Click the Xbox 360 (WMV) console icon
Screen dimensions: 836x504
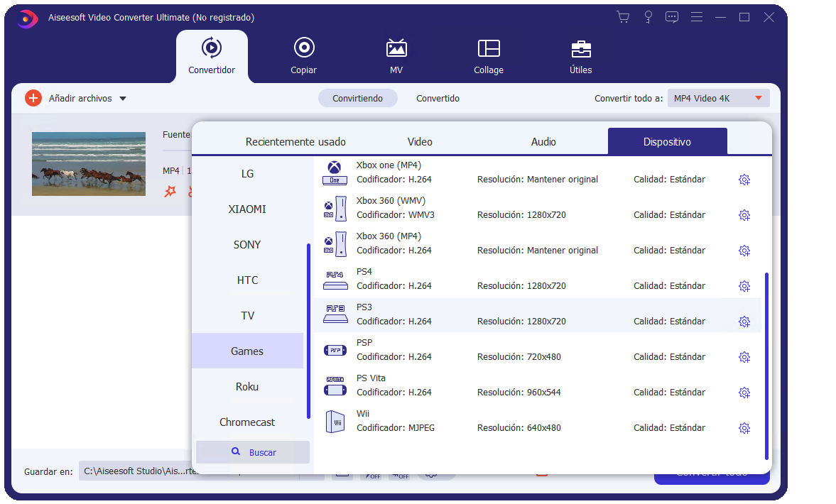[x=335, y=208]
